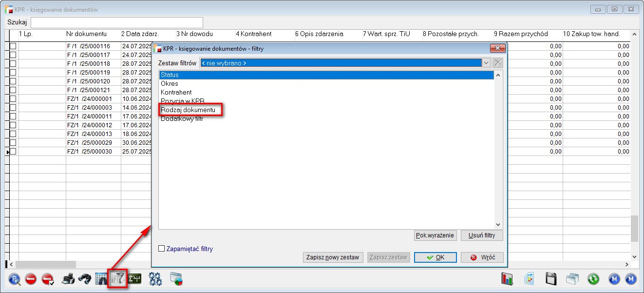Open the gears settings icon

[x=155, y=279]
